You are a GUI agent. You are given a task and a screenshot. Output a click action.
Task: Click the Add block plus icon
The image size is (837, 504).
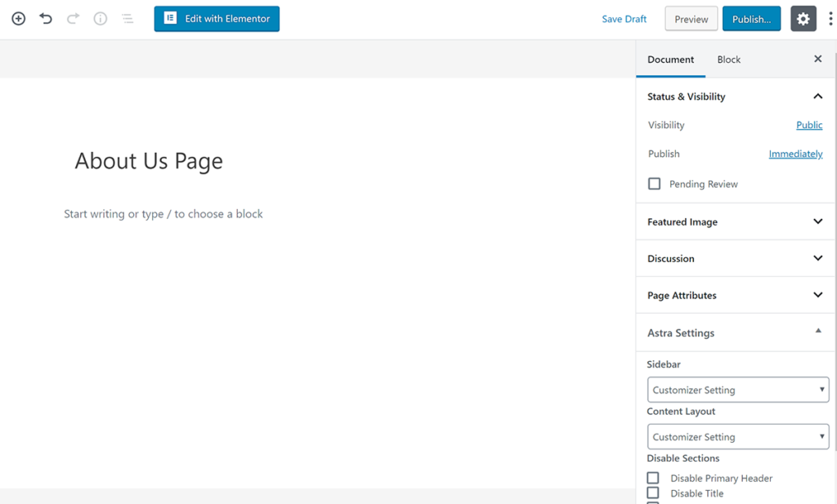click(18, 19)
